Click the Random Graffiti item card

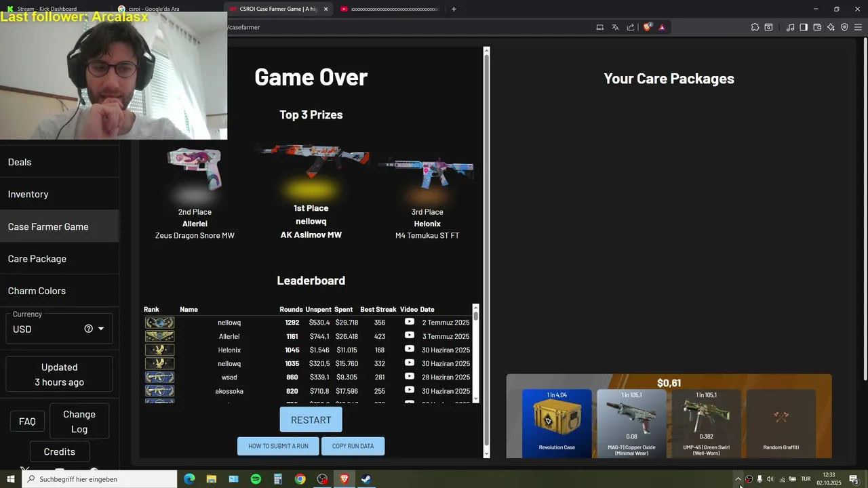781,423
